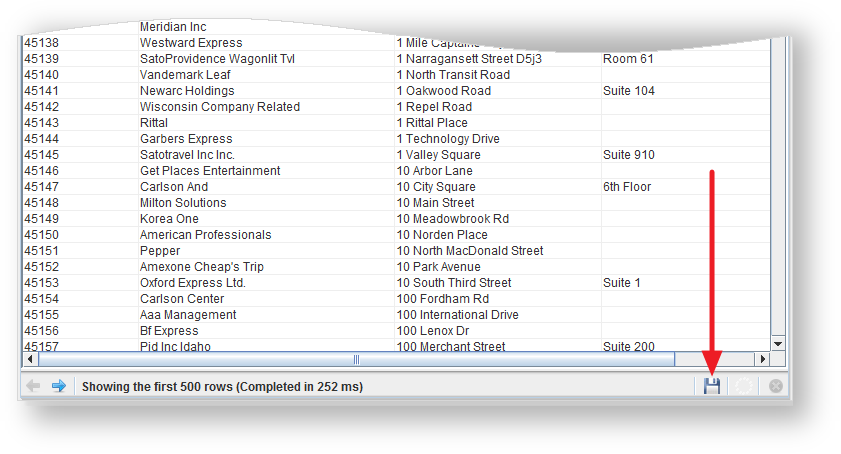Click the 10 South Third Street cell

(498, 283)
